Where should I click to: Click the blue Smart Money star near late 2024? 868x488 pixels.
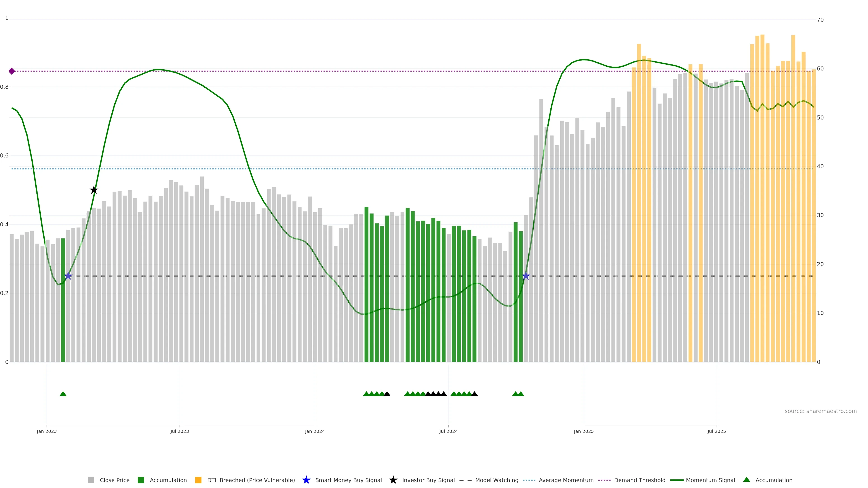click(526, 276)
